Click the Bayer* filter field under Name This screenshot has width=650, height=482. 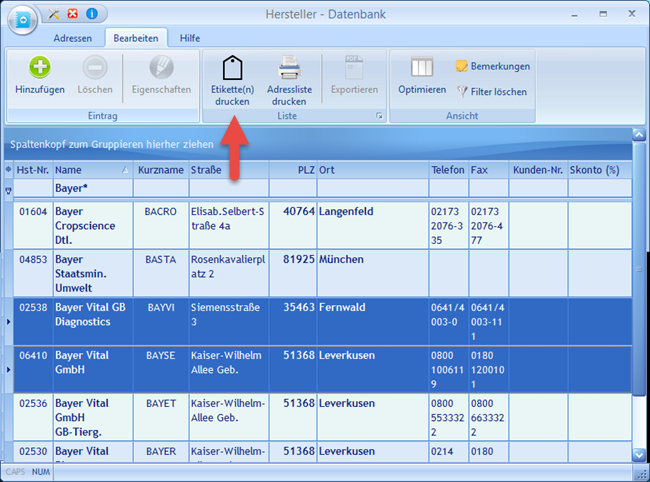92,188
